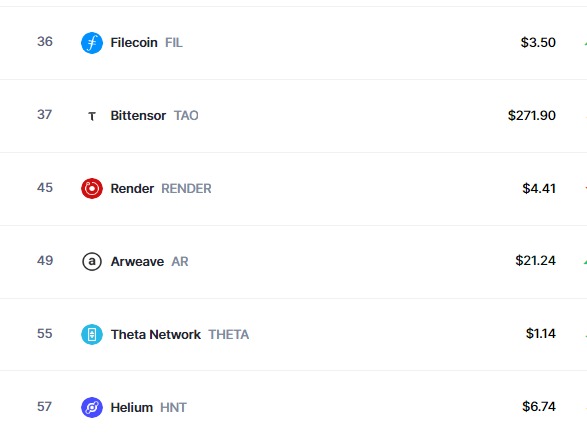Image resolution: width=587 pixels, height=435 pixels.
Task: Open the Helium coin name link
Action: coord(131,408)
